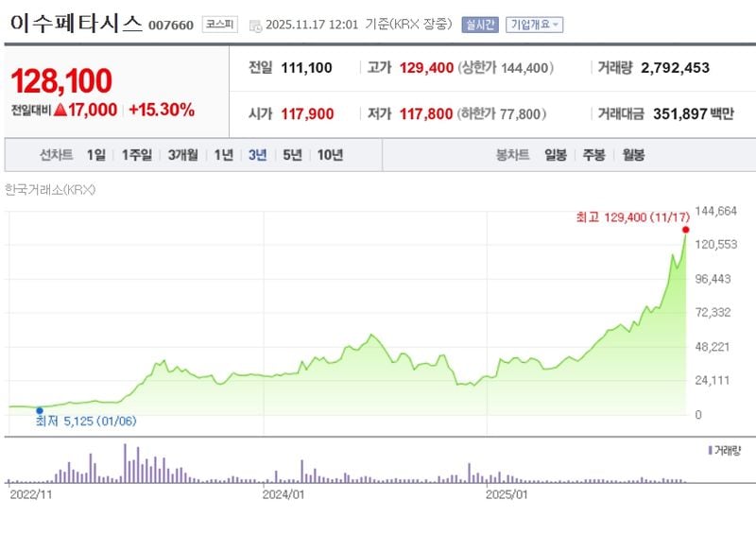Switch line chart to 1일

coord(95,155)
